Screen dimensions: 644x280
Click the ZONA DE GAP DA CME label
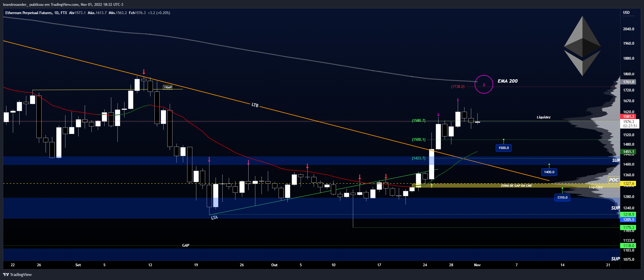516,186
